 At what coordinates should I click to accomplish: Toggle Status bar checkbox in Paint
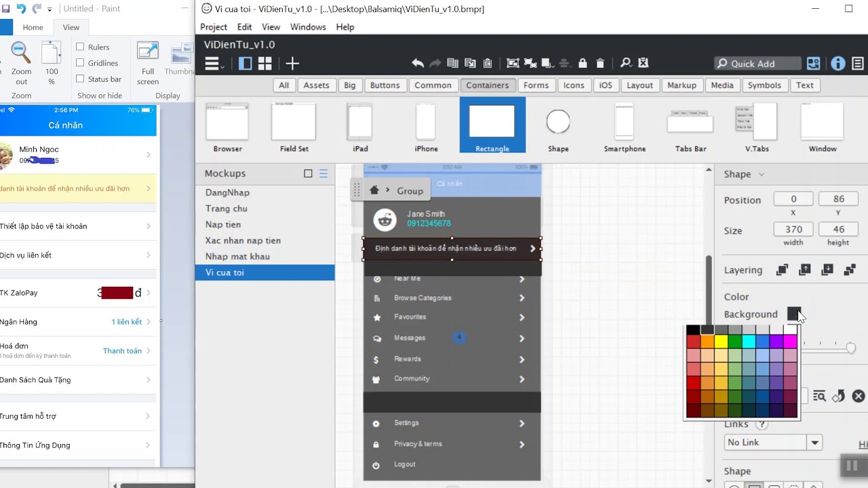80,79
